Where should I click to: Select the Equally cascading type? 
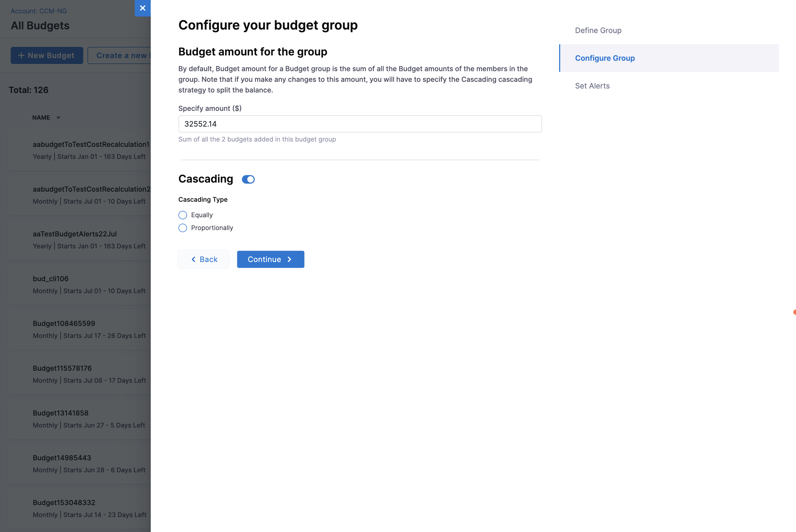coord(183,215)
